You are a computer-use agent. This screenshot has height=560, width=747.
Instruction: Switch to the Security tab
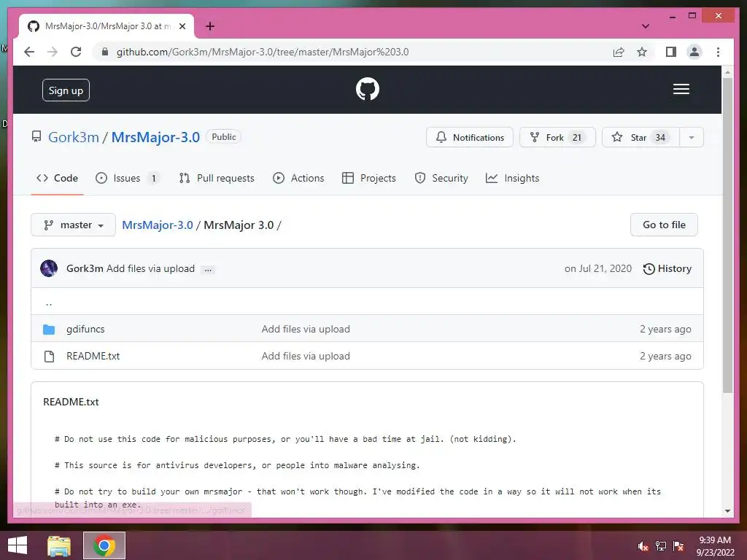(441, 178)
